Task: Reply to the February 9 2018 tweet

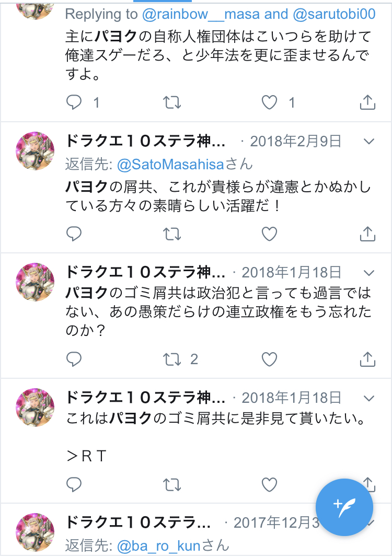Action: tap(74, 234)
